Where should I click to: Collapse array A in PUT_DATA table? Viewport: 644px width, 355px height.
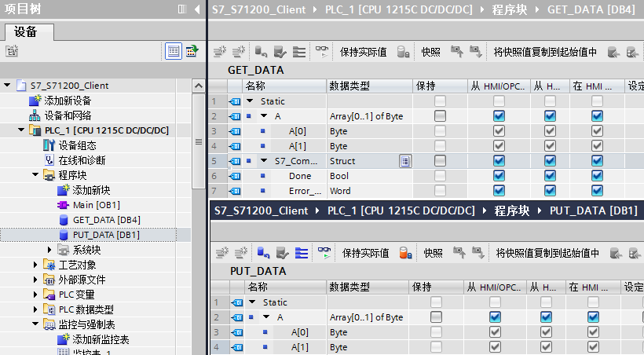tap(266, 317)
